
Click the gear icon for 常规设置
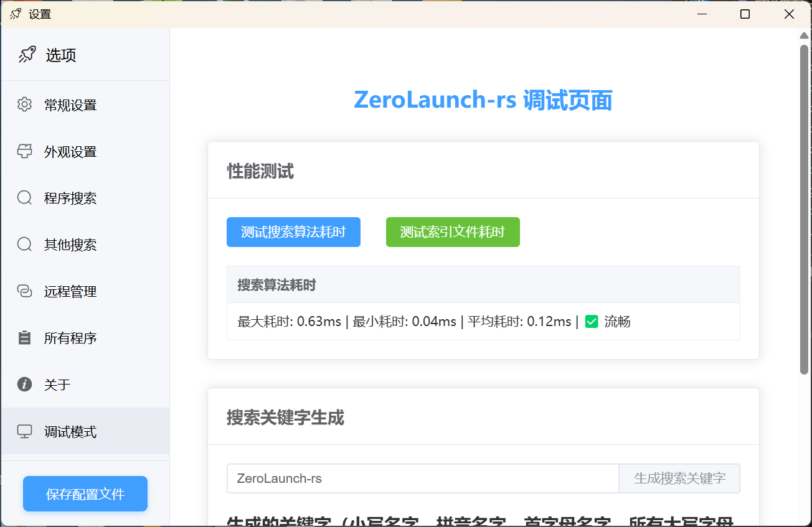pyautogui.click(x=24, y=105)
